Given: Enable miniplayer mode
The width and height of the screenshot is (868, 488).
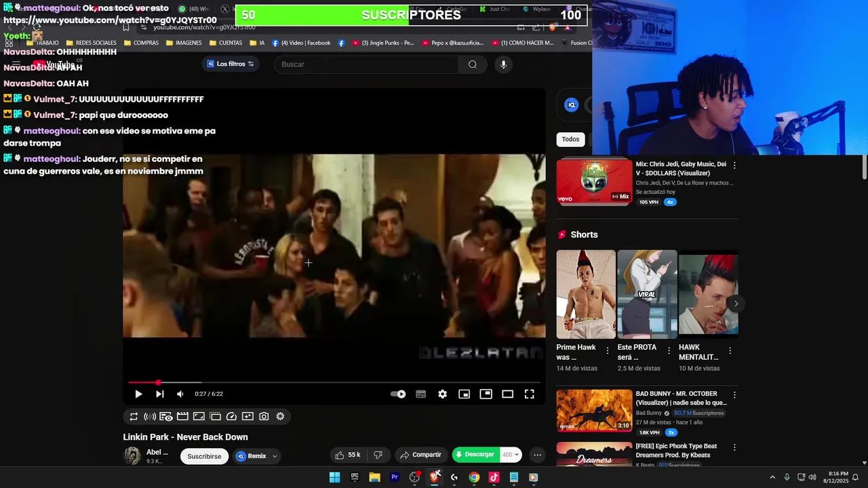Looking at the screenshot, I should click(x=465, y=394).
